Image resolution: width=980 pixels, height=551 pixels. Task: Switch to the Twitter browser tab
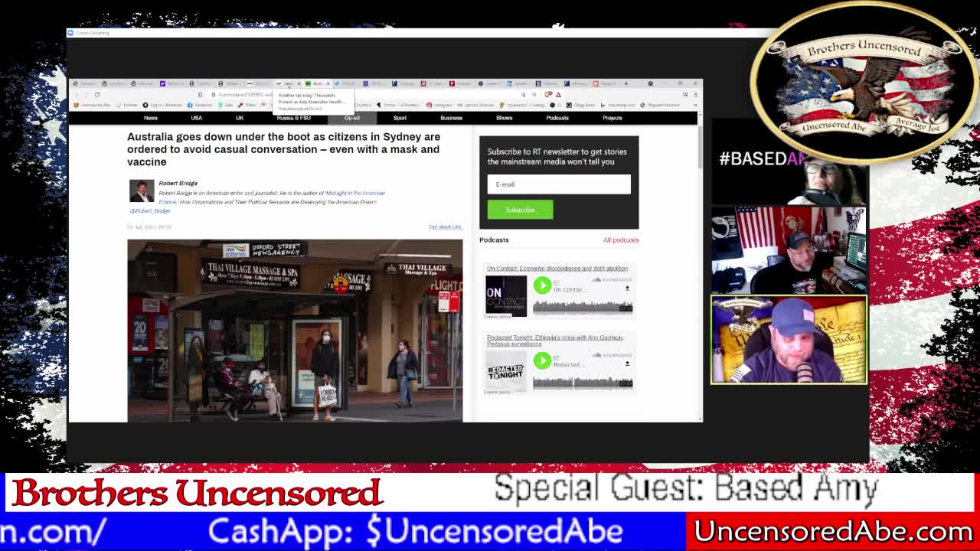pos(345,83)
